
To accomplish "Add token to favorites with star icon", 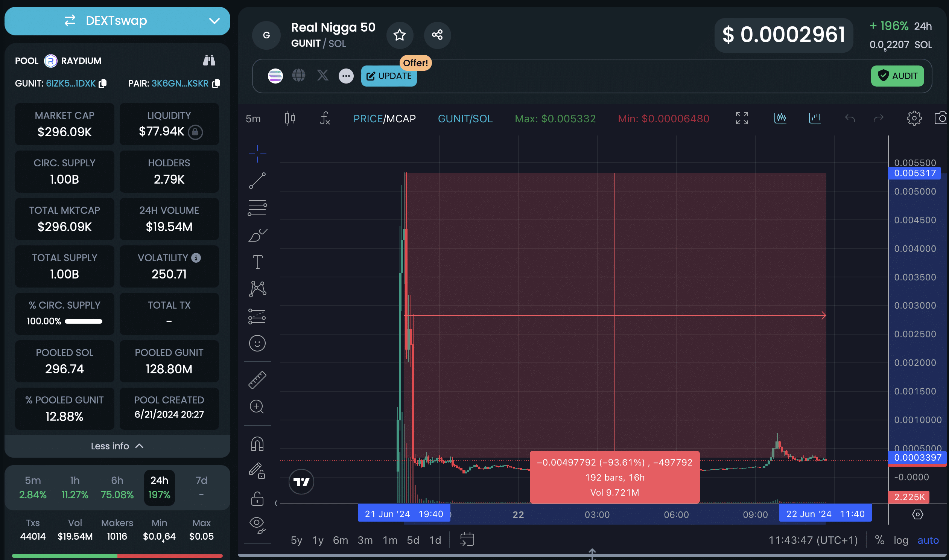I will 400,35.
